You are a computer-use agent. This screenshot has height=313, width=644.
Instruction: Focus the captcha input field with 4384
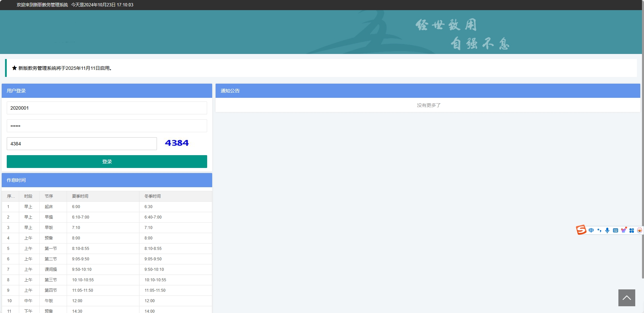82,144
